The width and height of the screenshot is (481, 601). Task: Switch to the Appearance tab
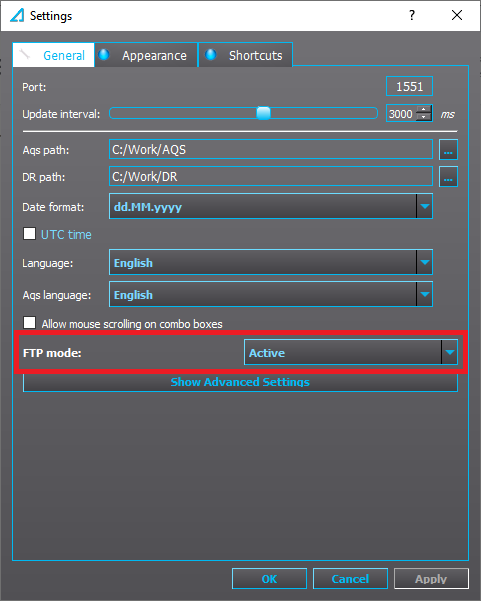click(x=146, y=55)
